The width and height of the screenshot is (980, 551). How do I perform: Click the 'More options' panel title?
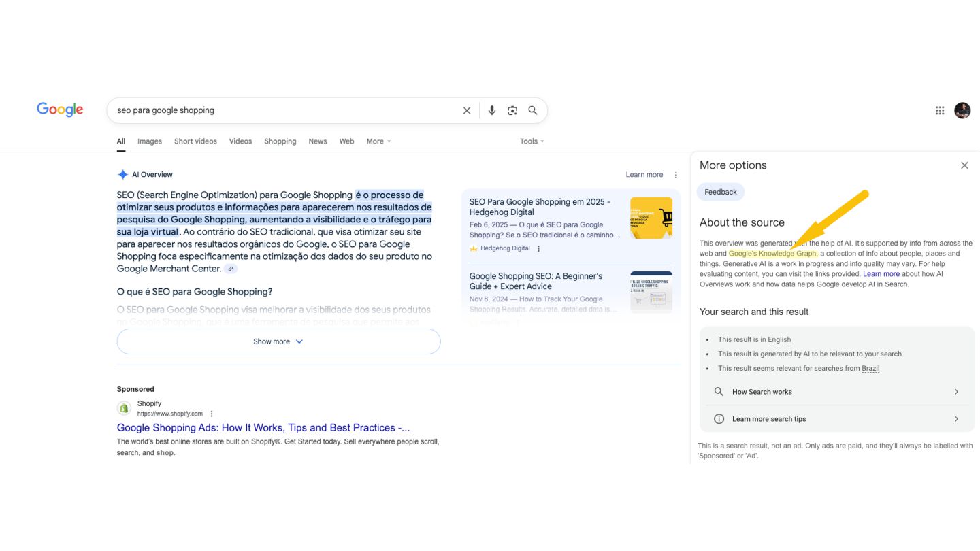click(733, 165)
